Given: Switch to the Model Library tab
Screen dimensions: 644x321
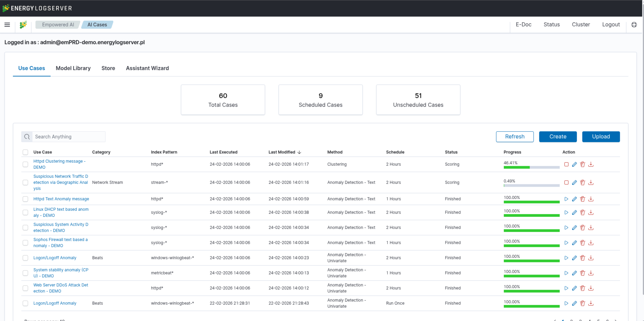Looking at the screenshot, I should coord(73,68).
